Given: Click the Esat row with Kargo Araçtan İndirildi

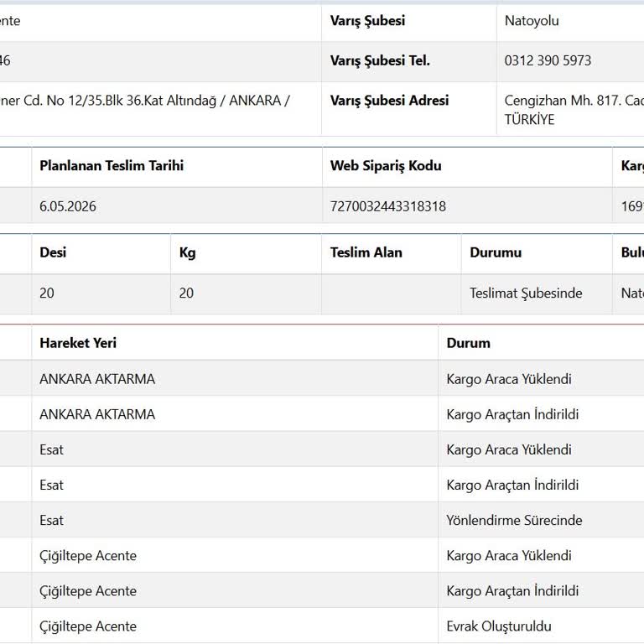Looking at the screenshot, I should tap(322, 485).
